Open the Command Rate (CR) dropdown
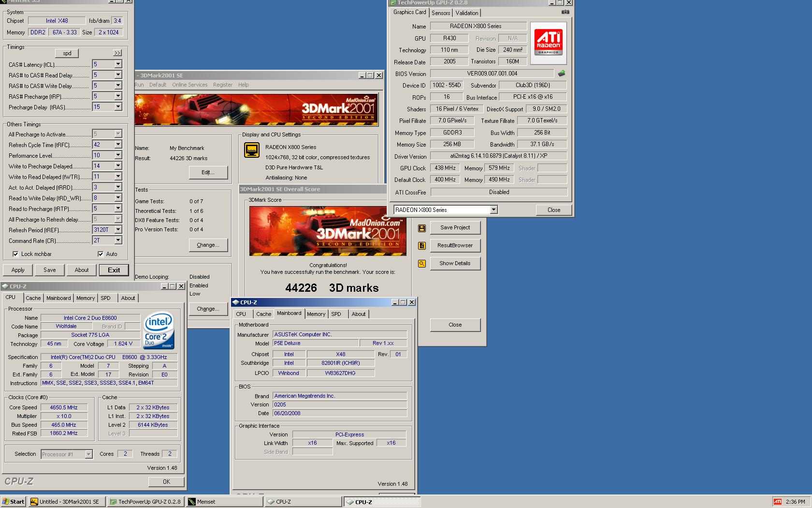The height and width of the screenshot is (508, 812). (118, 240)
